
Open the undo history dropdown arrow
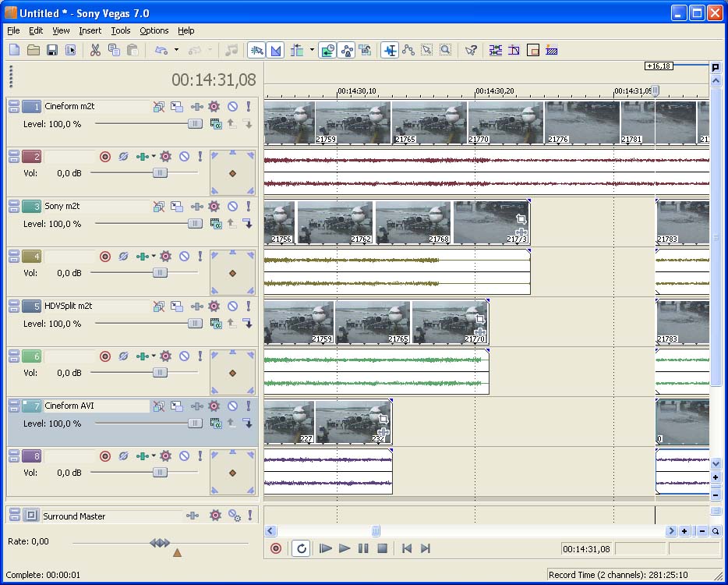(176, 50)
